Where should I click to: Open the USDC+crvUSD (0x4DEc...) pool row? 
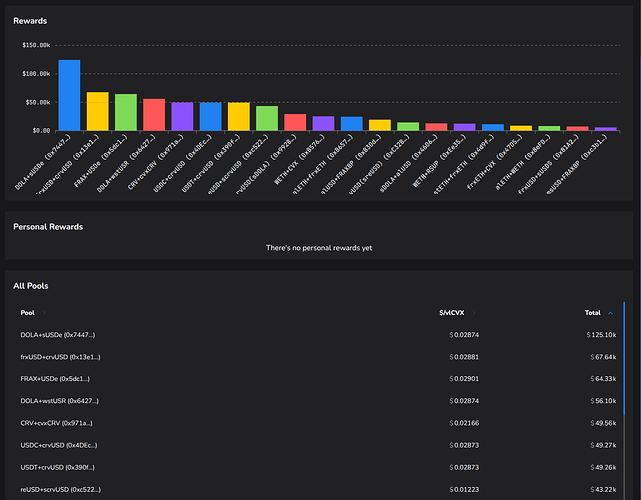(x=60, y=445)
